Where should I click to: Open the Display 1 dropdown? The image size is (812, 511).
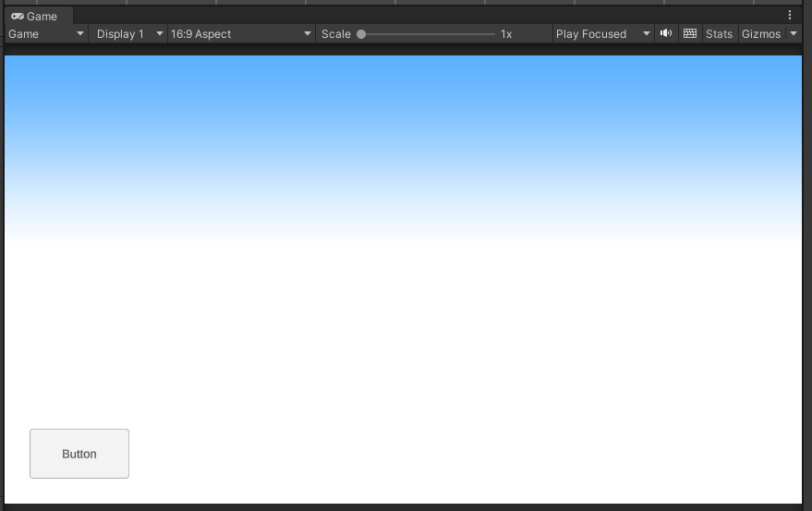point(127,33)
